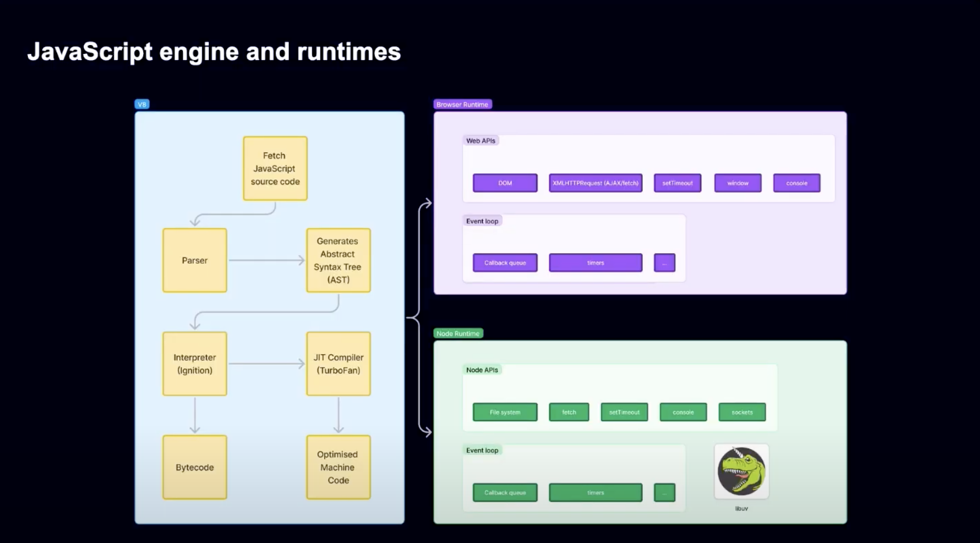980x543 pixels.
Task: Select the window block
Action: pyautogui.click(x=738, y=183)
